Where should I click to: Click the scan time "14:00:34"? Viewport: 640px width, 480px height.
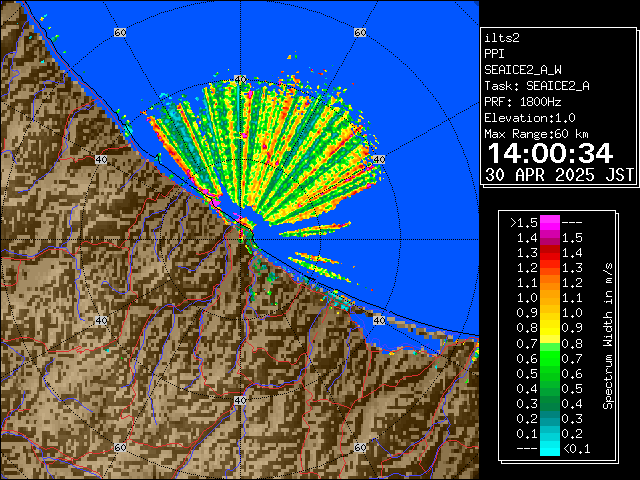pos(550,153)
